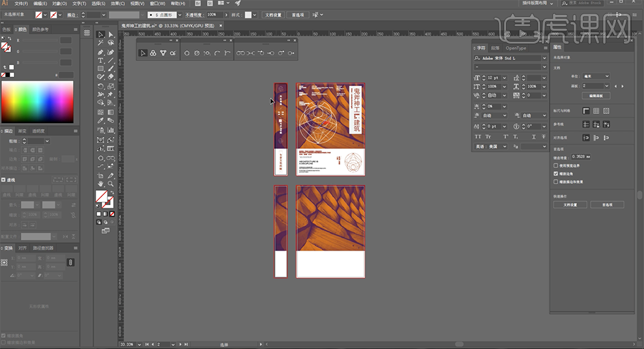The width and height of the screenshot is (644, 349).
Task: Click the grid icon in Properties panel
Action: coord(597,111)
